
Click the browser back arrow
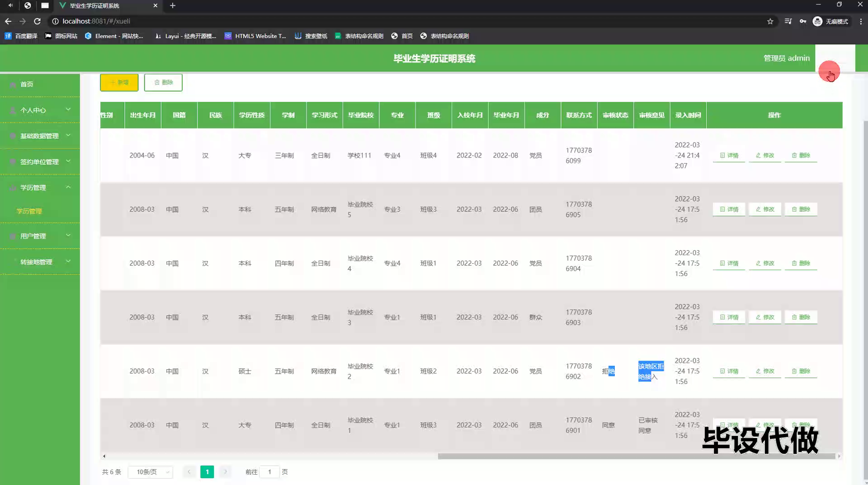[x=8, y=21]
